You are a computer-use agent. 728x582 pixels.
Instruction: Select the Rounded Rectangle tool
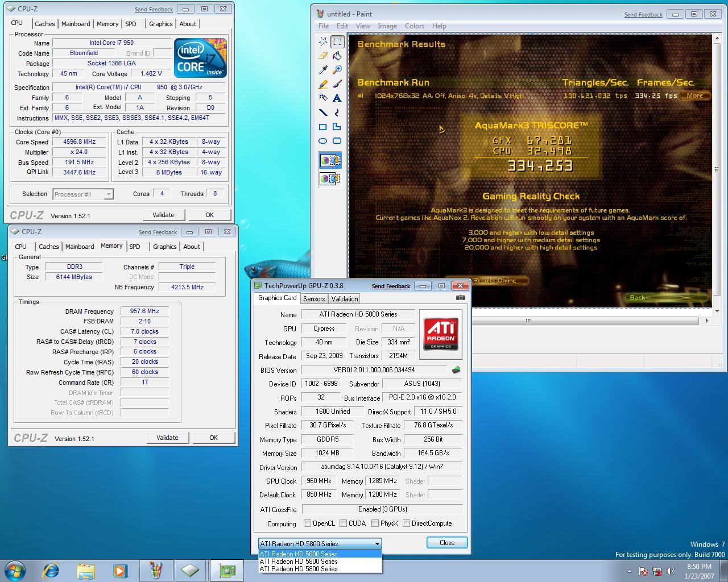tap(337, 141)
